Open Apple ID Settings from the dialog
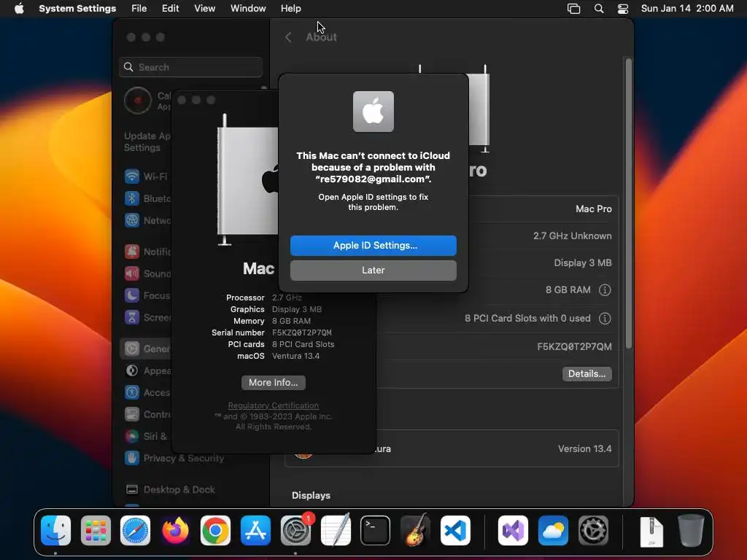Viewport: 747px width, 560px height. pos(373,245)
